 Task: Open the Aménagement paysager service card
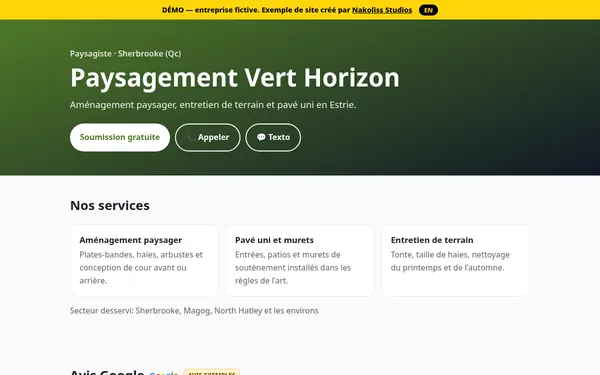click(x=144, y=261)
